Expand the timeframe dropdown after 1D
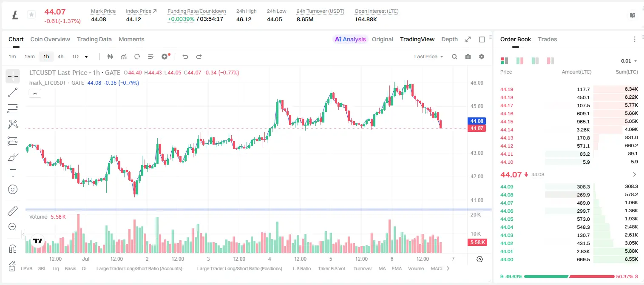Viewport: 644px width, 285px height. tap(86, 57)
